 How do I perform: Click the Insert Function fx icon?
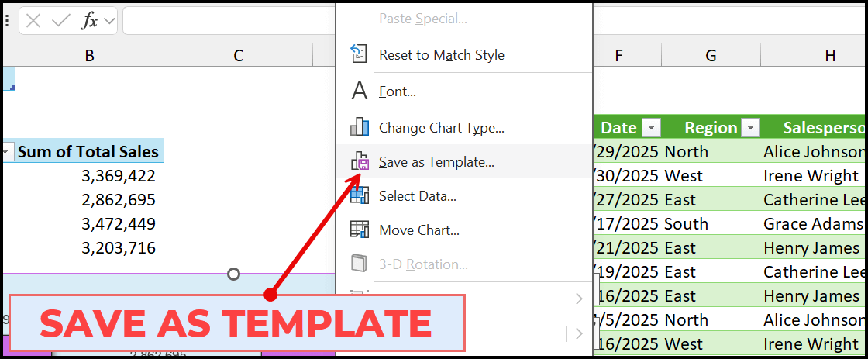(x=90, y=21)
